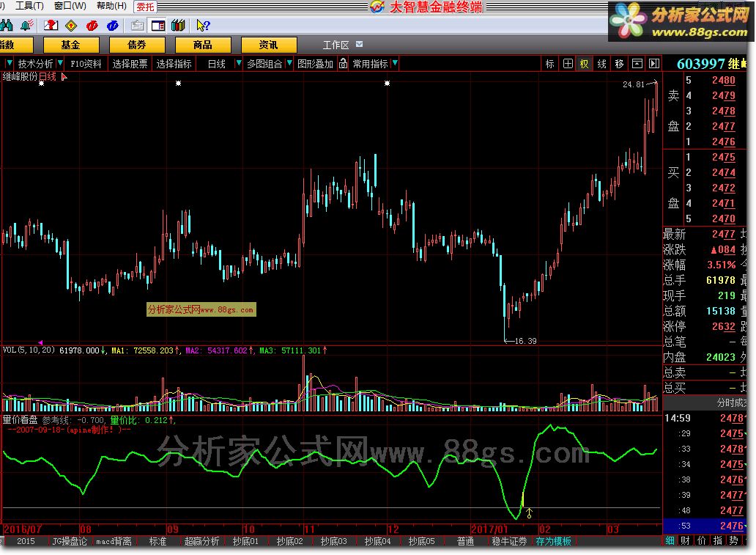
Task: Select the 债券 category button
Action: click(x=137, y=45)
